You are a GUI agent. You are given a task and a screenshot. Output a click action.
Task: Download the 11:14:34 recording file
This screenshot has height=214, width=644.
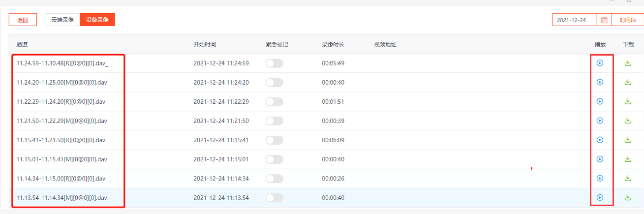[x=627, y=178]
